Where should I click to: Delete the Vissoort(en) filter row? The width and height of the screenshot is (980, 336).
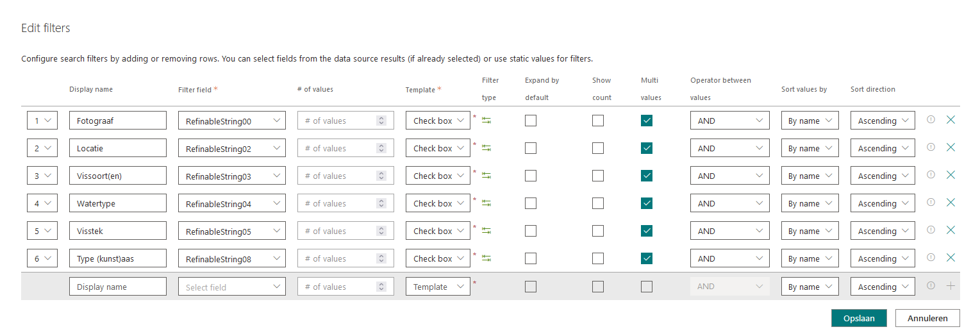tap(951, 174)
